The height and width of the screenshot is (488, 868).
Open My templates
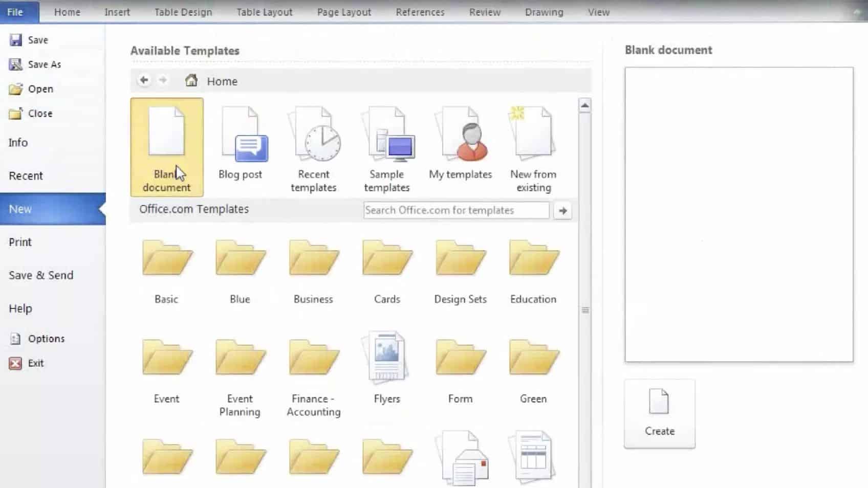pyautogui.click(x=460, y=143)
